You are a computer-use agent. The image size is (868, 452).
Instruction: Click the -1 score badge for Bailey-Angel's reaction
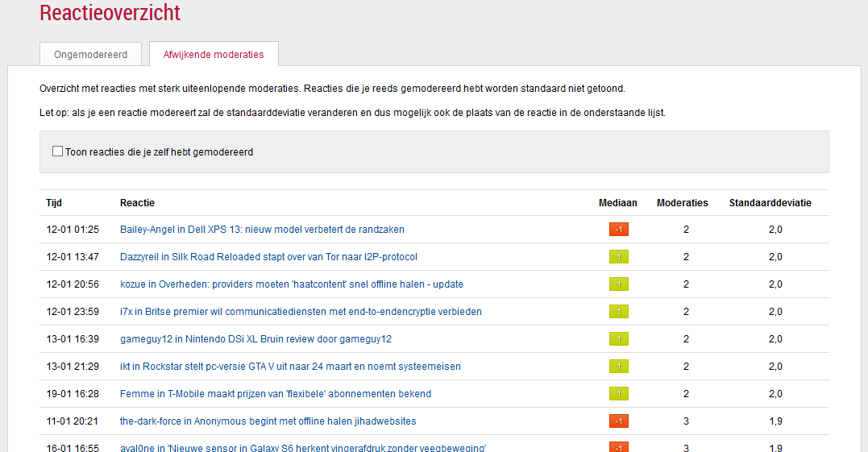coord(618,230)
